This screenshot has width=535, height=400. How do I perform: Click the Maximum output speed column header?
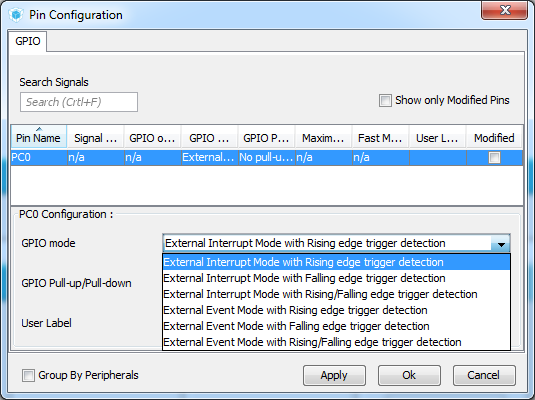(323, 138)
